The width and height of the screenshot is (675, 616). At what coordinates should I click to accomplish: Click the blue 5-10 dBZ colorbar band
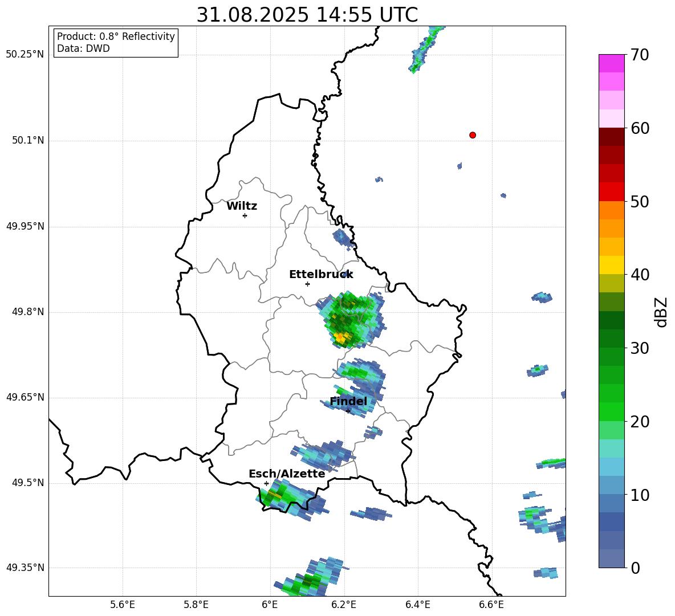pyautogui.click(x=611, y=512)
